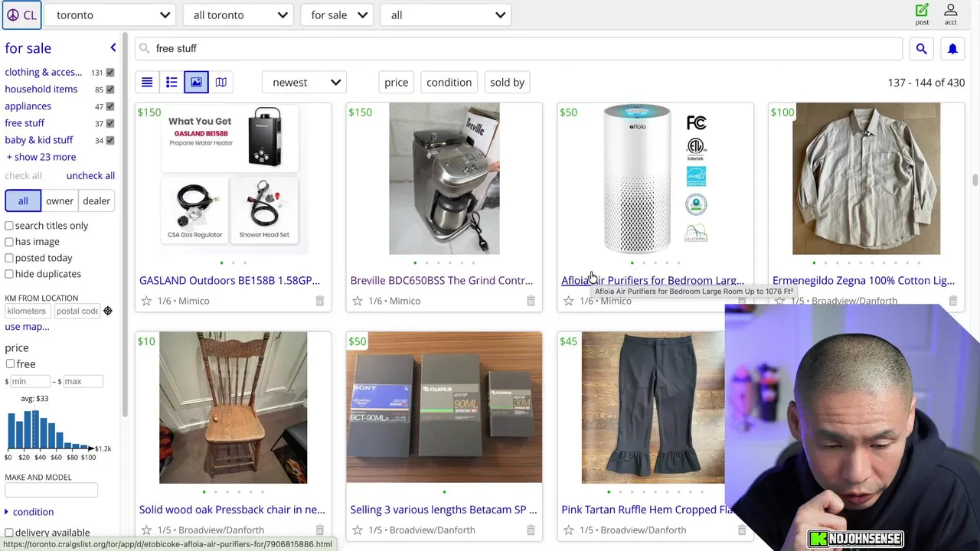Open the for sale section dropdown

338,15
